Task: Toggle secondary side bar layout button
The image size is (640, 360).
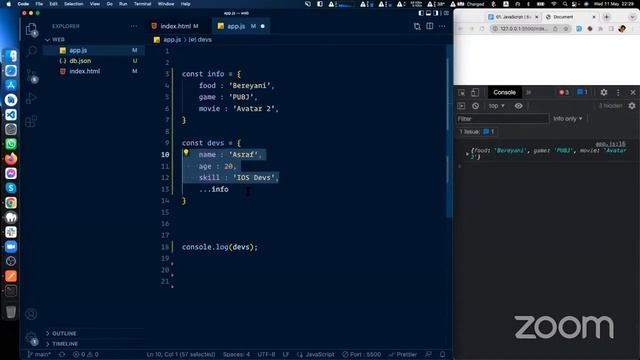Action: point(436,13)
